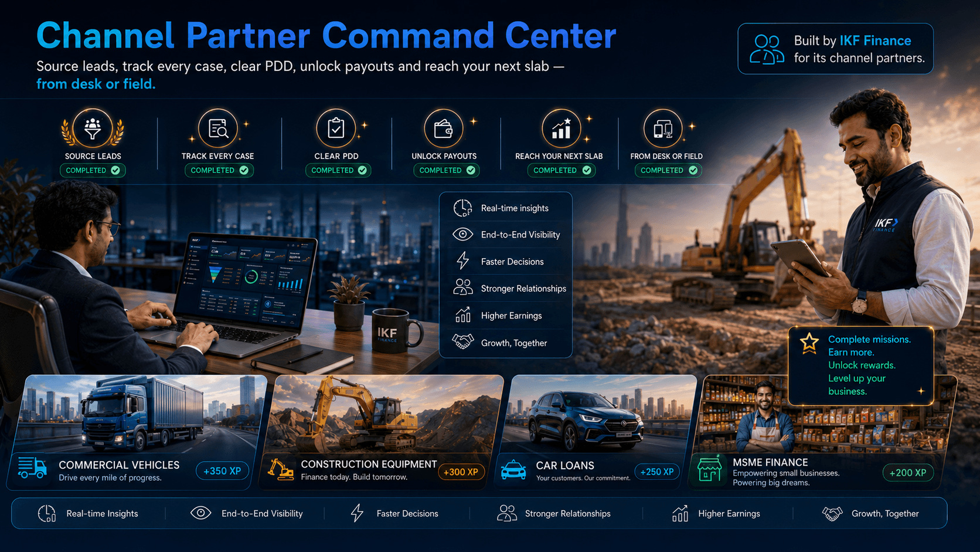The width and height of the screenshot is (980, 552).
Task: Click the 'from desk or field.' blue text
Action: [96, 84]
